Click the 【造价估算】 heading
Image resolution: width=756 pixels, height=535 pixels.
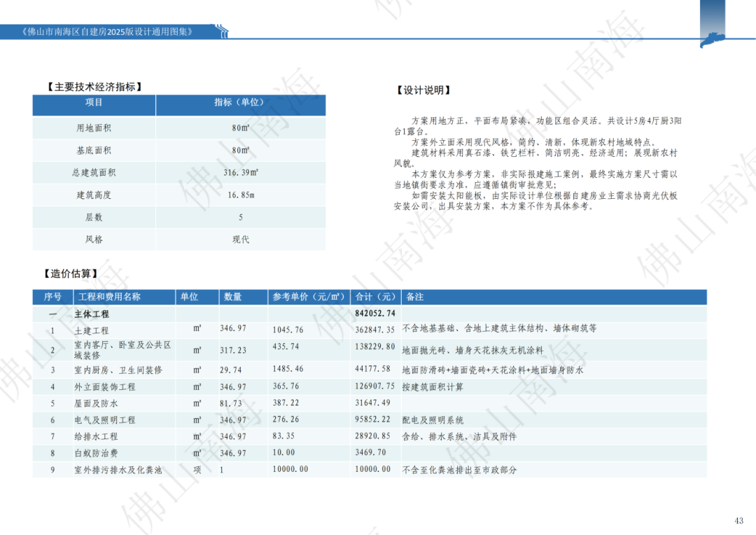pos(71,274)
